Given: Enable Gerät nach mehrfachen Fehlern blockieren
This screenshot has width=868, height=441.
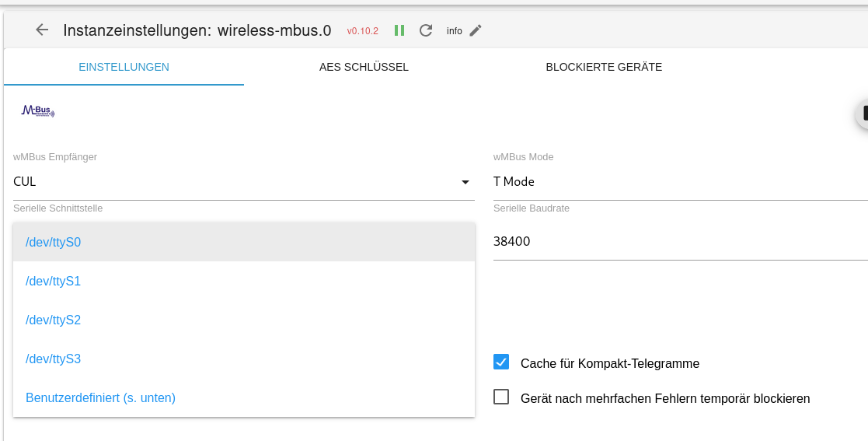Looking at the screenshot, I should click(x=501, y=397).
